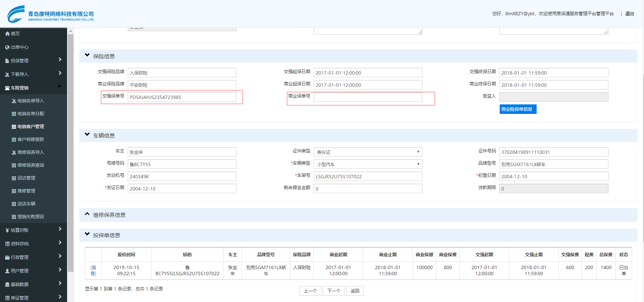Image resolution: width=644 pixels, height=302 pixels.
Task: Open the 证件类型 dropdown
Action: click(x=368, y=152)
